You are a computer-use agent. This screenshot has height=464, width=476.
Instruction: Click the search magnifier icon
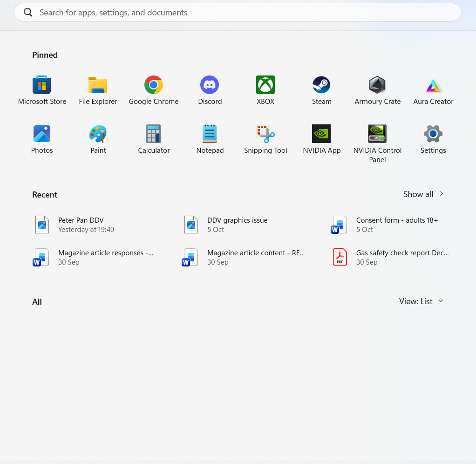(28, 12)
